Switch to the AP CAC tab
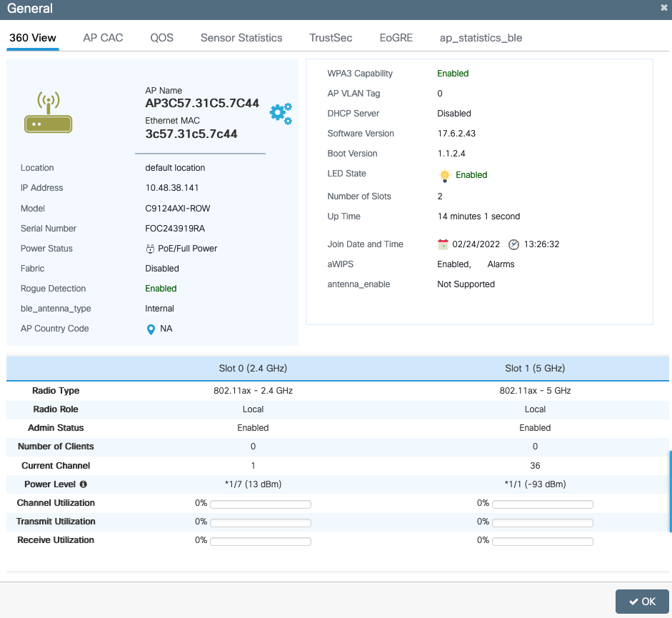Image resolution: width=672 pixels, height=618 pixels. [x=103, y=38]
